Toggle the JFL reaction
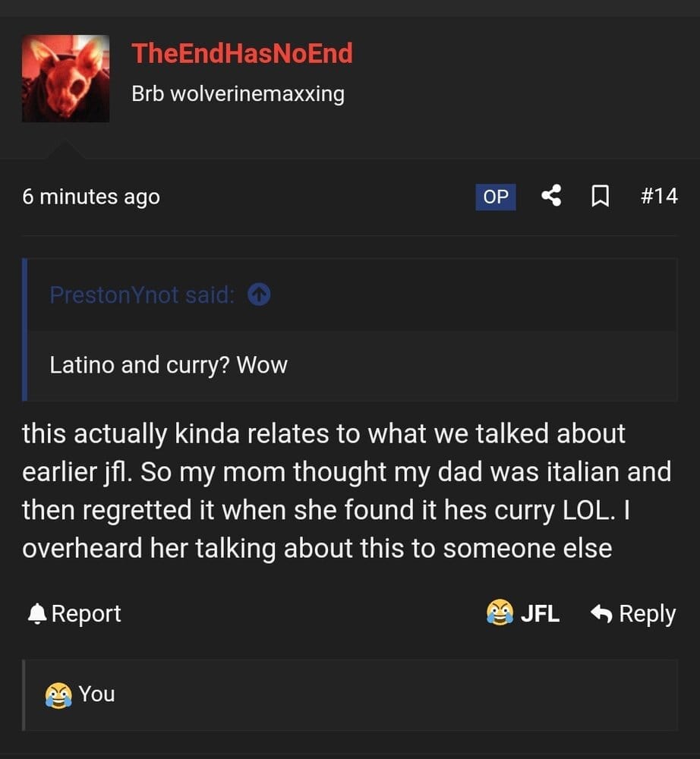The height and width of the screenshot is (759, 700). tap(523, 613)
